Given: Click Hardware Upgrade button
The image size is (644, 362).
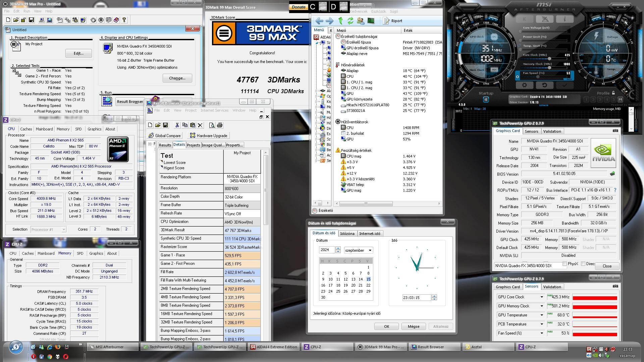Looking at the screenshot, I should pyautogui.click(x=209, y=136).
